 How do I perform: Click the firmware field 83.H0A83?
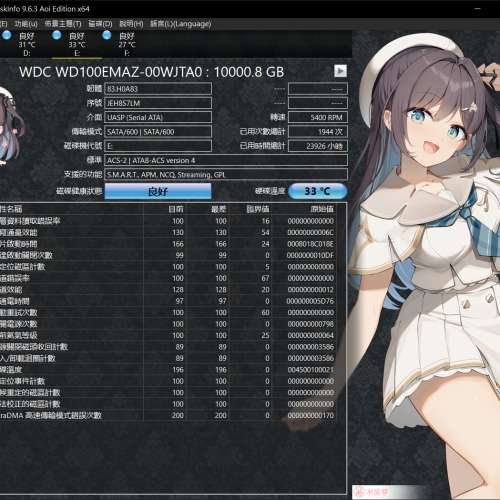tap(158, 89)
